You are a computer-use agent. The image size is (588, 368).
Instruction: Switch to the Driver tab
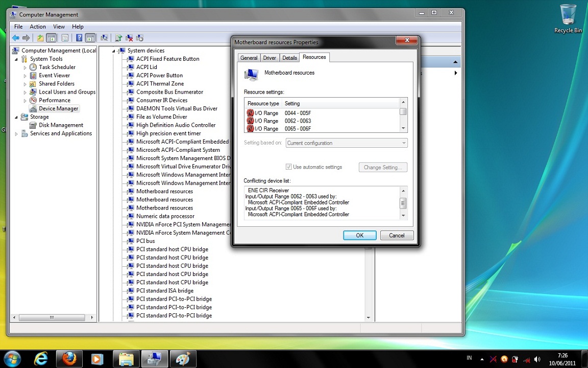click(x=269, y=58)
